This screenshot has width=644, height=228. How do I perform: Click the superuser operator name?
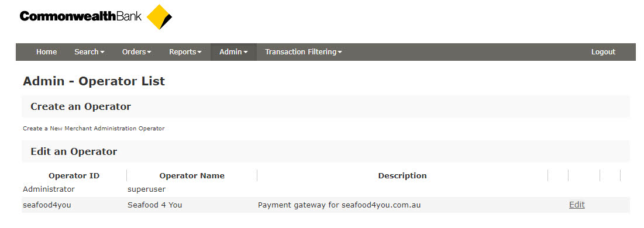[147, 189]
